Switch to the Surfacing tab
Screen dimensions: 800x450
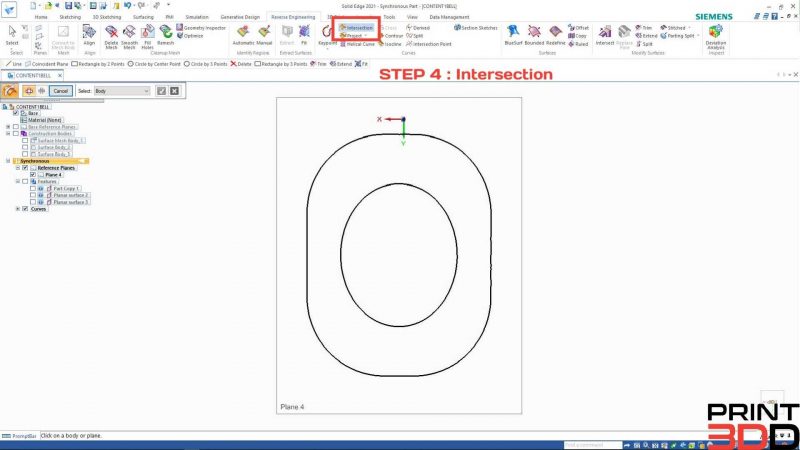coord(143,17)
